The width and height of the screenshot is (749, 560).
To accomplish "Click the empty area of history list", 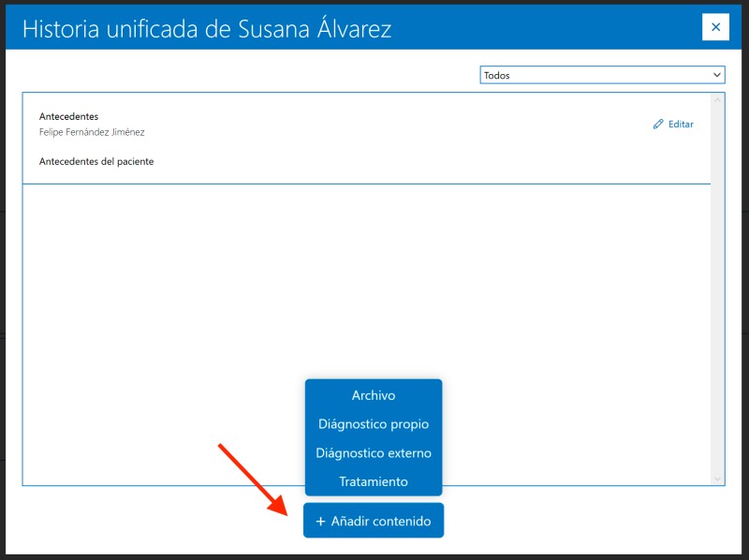I will (187, 309).
